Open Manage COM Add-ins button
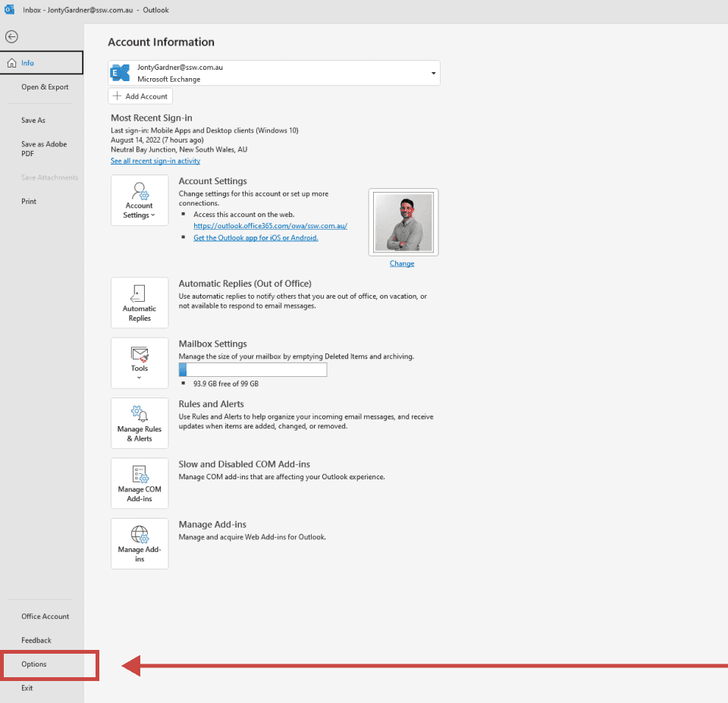Viewport: 728px width, 703px height. coord(140,483)
